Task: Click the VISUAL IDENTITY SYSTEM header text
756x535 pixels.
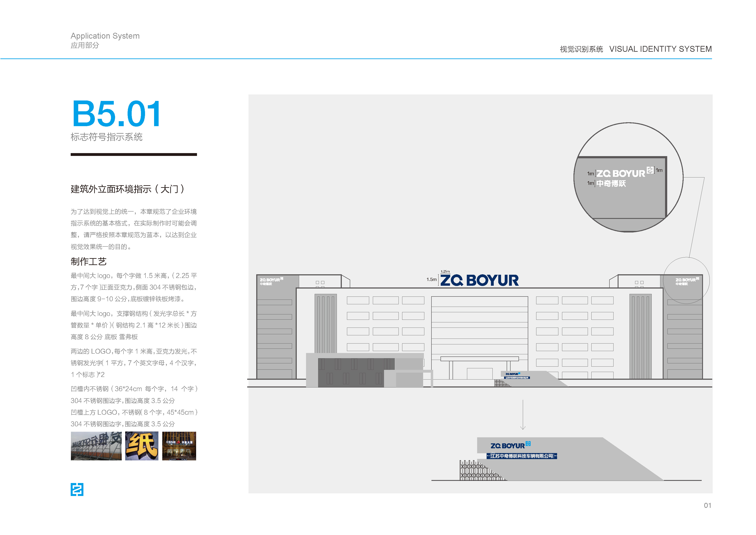Action: pos(660,49)
